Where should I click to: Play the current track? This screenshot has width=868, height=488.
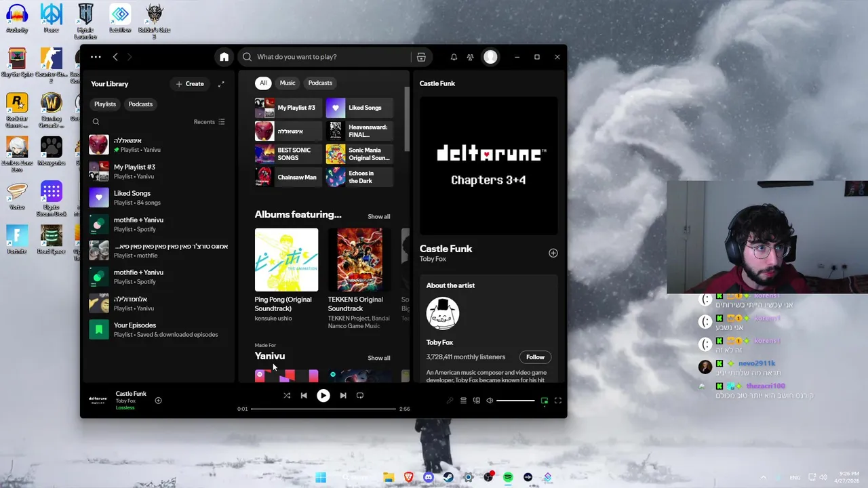click(323, 395)
